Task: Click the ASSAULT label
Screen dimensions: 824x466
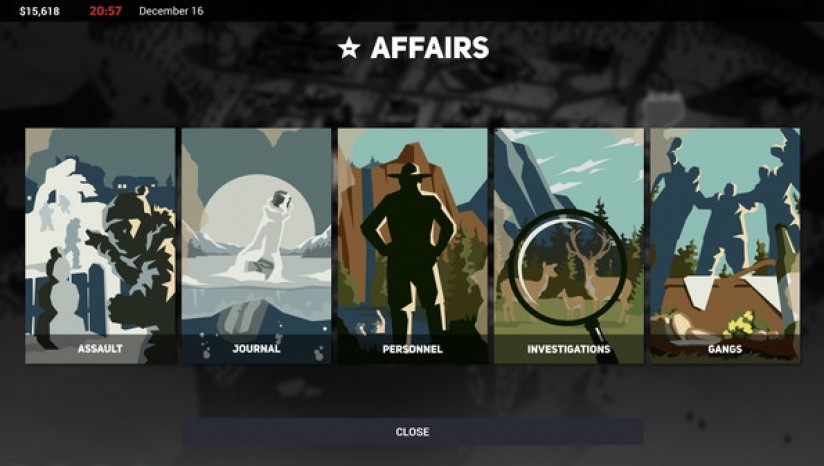Action: coord(100,349)
